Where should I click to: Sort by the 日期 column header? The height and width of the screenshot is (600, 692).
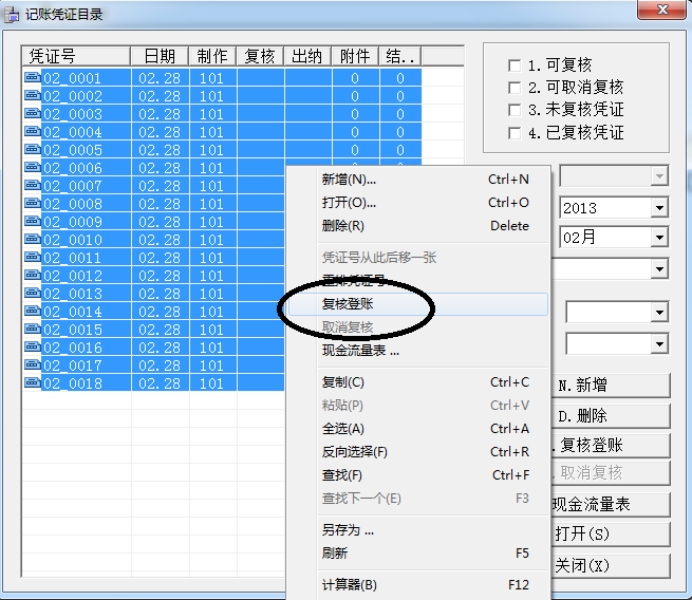[159, 56]
